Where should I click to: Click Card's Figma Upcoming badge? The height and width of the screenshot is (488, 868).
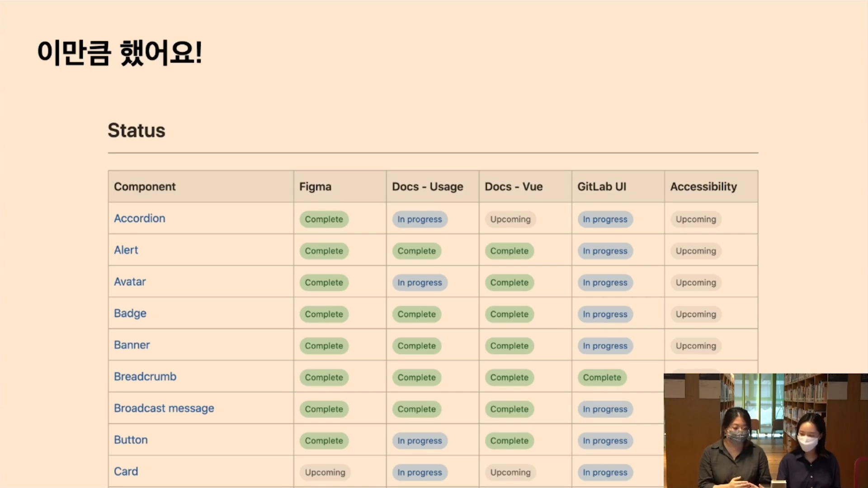point(325,472)
